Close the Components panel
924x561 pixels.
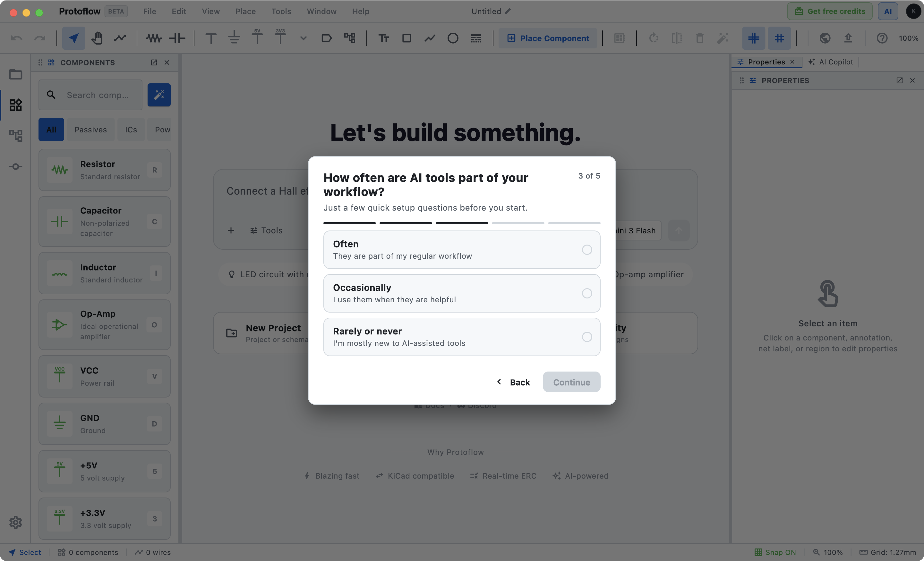(x=167, y=62)
